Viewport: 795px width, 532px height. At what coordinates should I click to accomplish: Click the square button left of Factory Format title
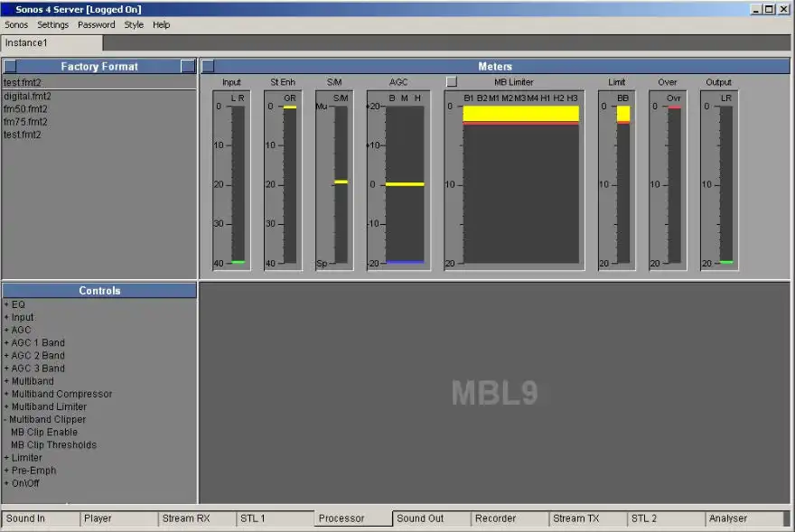click(10, 66)
